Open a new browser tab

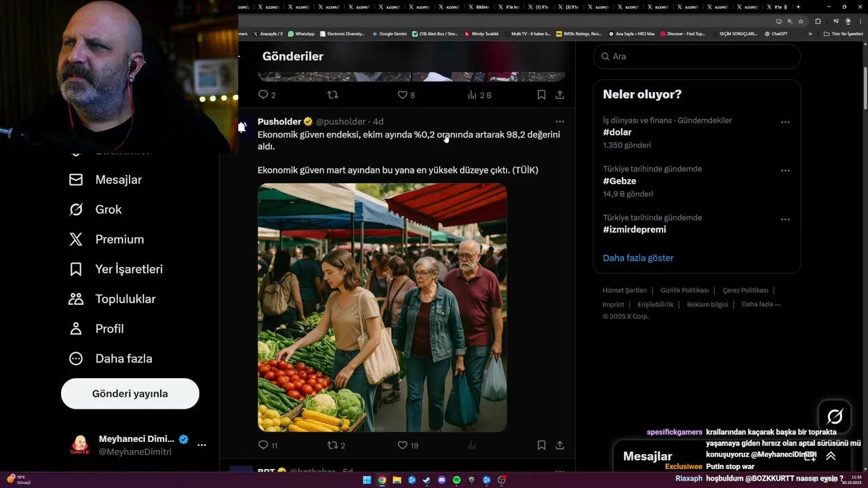click(798, 7)
